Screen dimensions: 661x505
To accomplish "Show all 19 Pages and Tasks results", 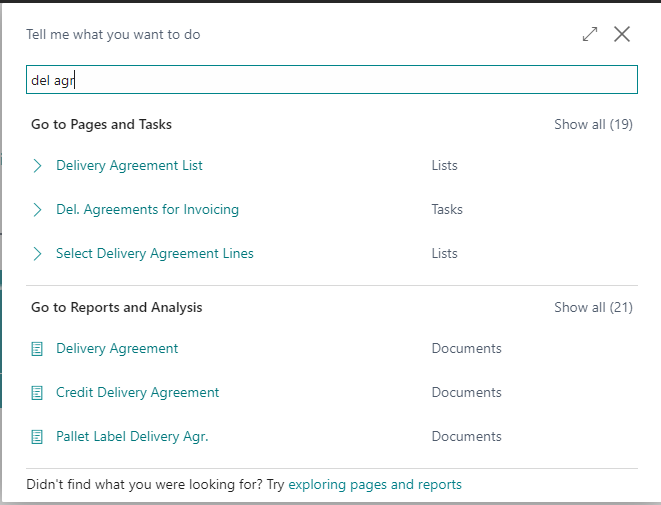I will point(593,125).
